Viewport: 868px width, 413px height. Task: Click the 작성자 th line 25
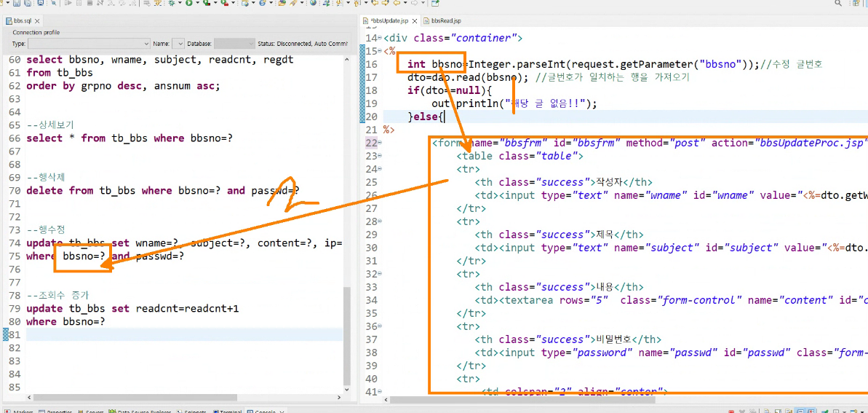pyautogui.click(x=564, y=182)
